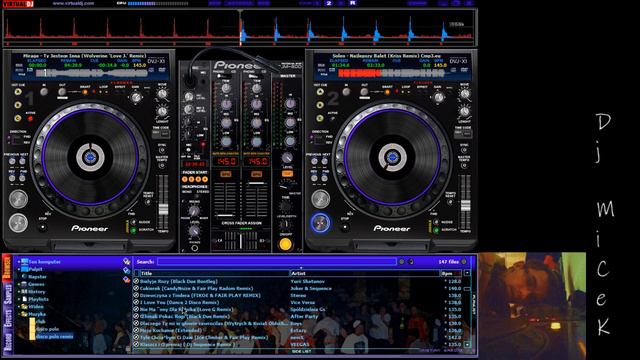
Task: Collapse the Muzyka folder node
Action: pos(19,314)
